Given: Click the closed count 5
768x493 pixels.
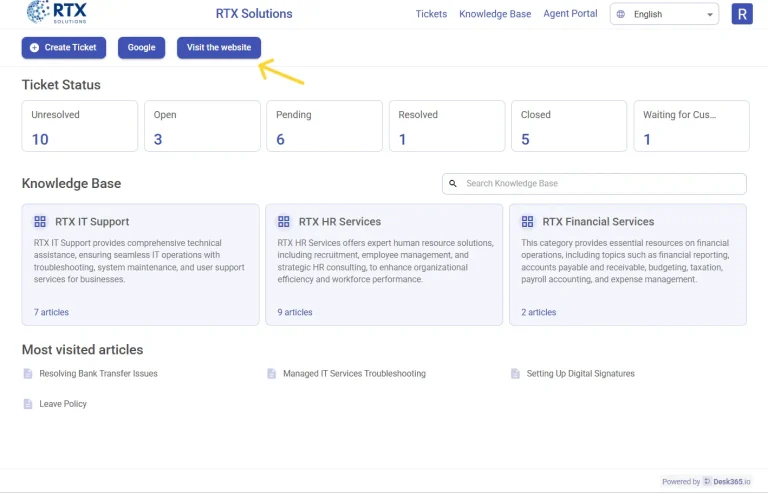Looking at the screenshot, I should coord(525,140).
